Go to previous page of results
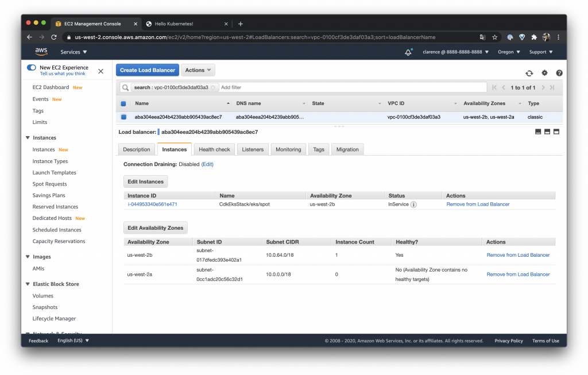 [x=504, y=87]
